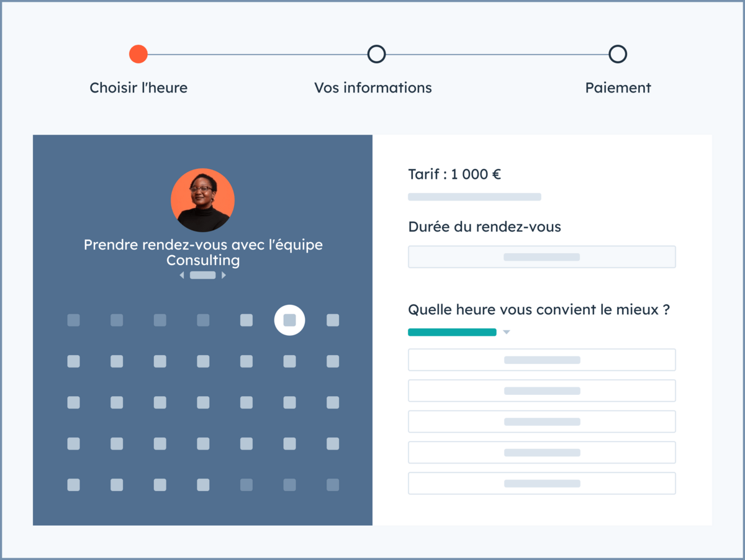Open the teal time zone dropdown arrow
This screenshot has width=745, height=560.
pyautogui.click(x=506, y=333)
